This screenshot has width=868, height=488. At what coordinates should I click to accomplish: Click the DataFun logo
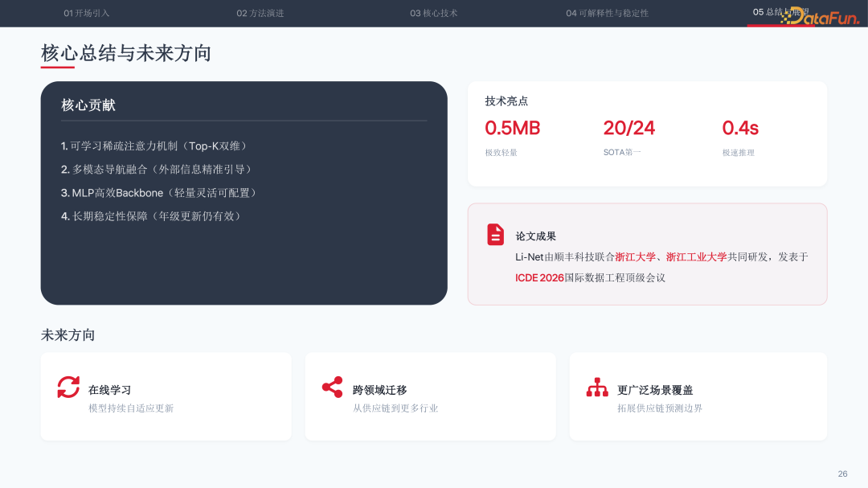[821, 16]
